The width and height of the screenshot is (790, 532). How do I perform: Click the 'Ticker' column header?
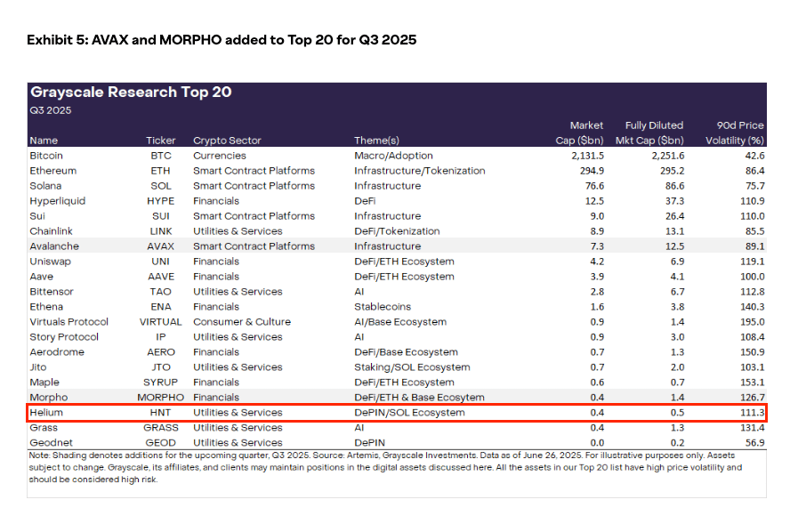(161, 141)
